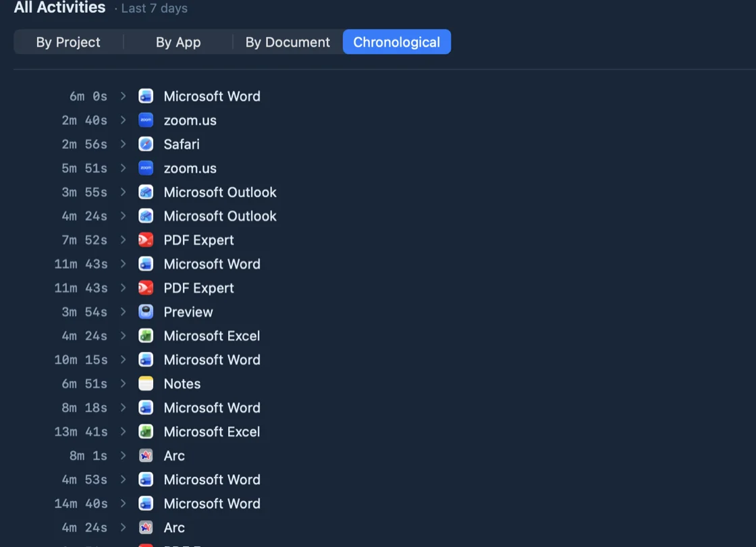Click the Safari compass icon
This screenshot has height=547, width=756.
[x=146, y=144]
